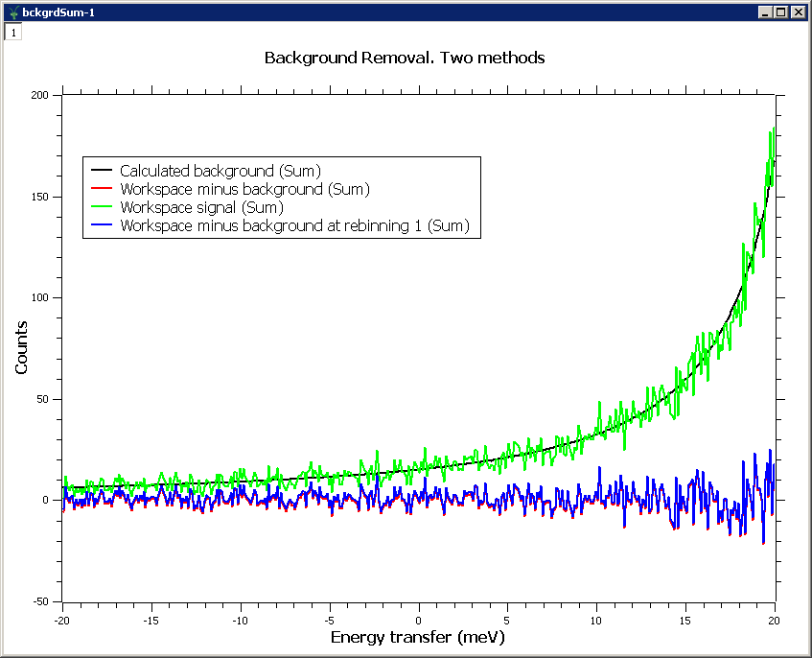The height and width of the screenshot is (658, 812).
Task: Click the "Workspace minus background (Sum)" legend text
Action: tap(244, 190)
